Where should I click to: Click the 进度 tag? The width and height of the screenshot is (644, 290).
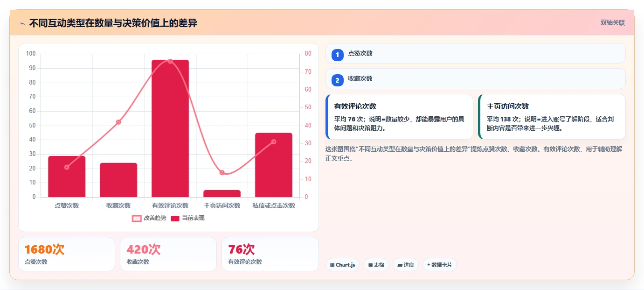[406, 265]
